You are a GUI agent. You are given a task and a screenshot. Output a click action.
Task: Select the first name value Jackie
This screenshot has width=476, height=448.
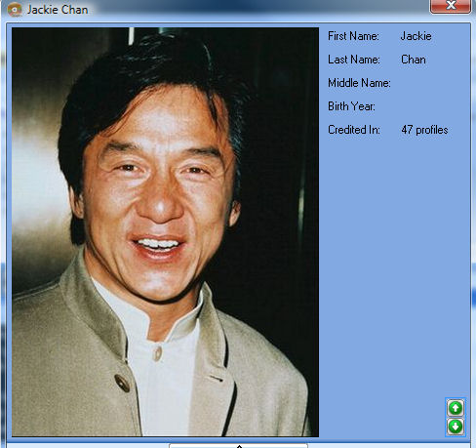coord(416,36)
